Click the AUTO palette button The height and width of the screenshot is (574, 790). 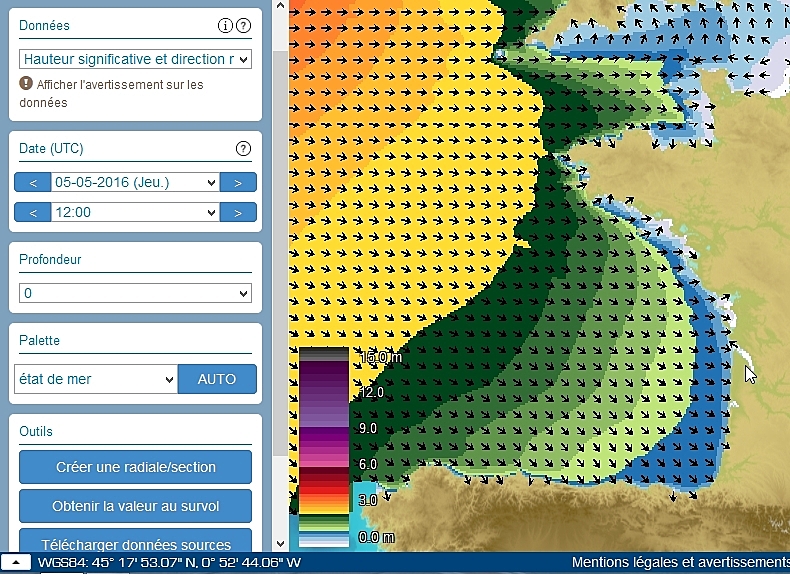pyautogui.click(x=217, y=379)
